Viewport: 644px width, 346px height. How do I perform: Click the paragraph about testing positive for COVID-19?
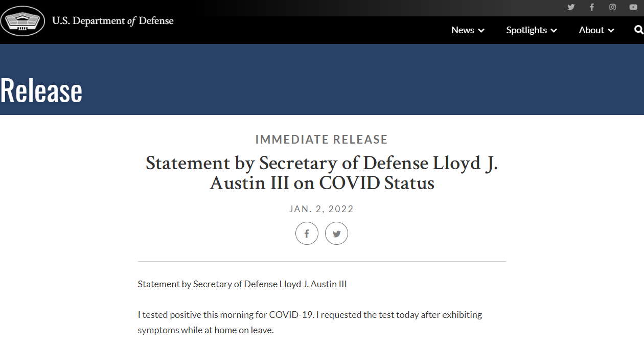(x=310, y=322)
